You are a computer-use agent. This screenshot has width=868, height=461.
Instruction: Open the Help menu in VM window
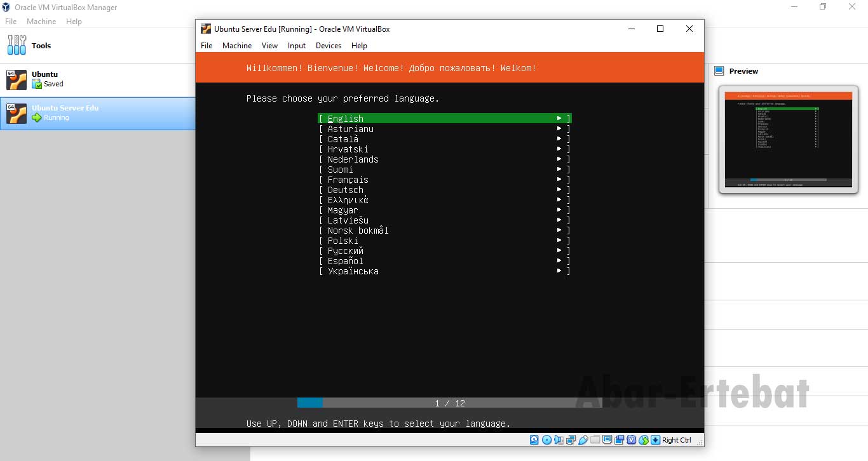359,46
